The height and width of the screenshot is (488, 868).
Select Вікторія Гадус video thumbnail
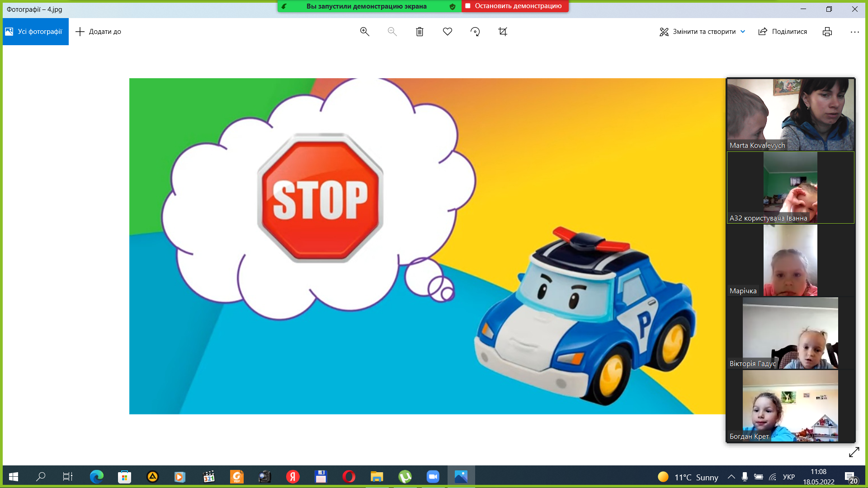coord(790,333)
